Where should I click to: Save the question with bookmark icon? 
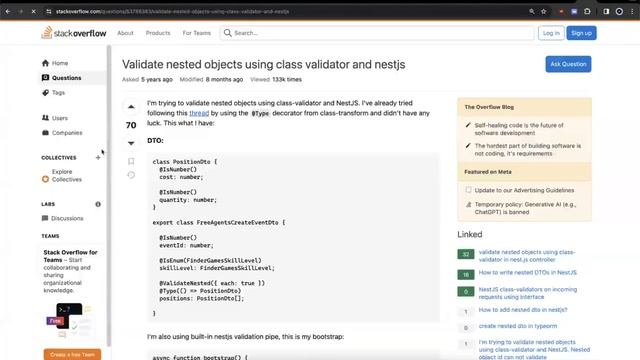click(131, 161)
